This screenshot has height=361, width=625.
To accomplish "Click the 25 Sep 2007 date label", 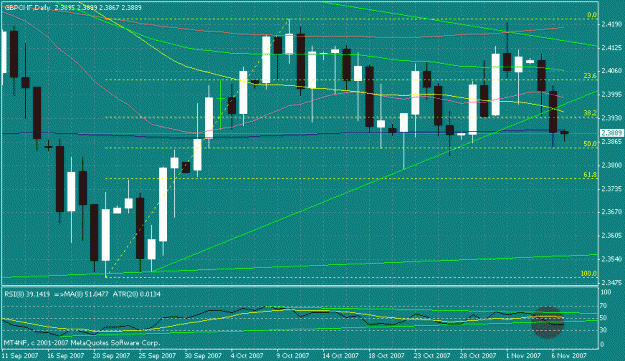I will [x=158, y=355].
